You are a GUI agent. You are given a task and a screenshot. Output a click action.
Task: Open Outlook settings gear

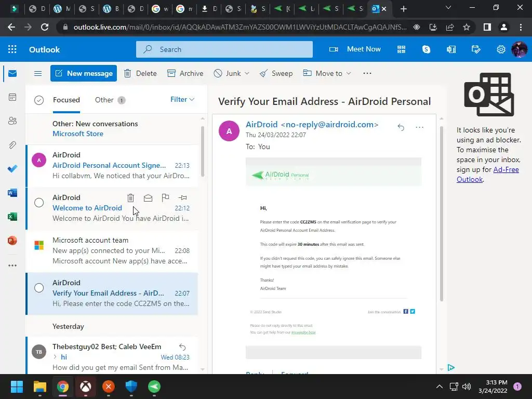click(501, 49)
